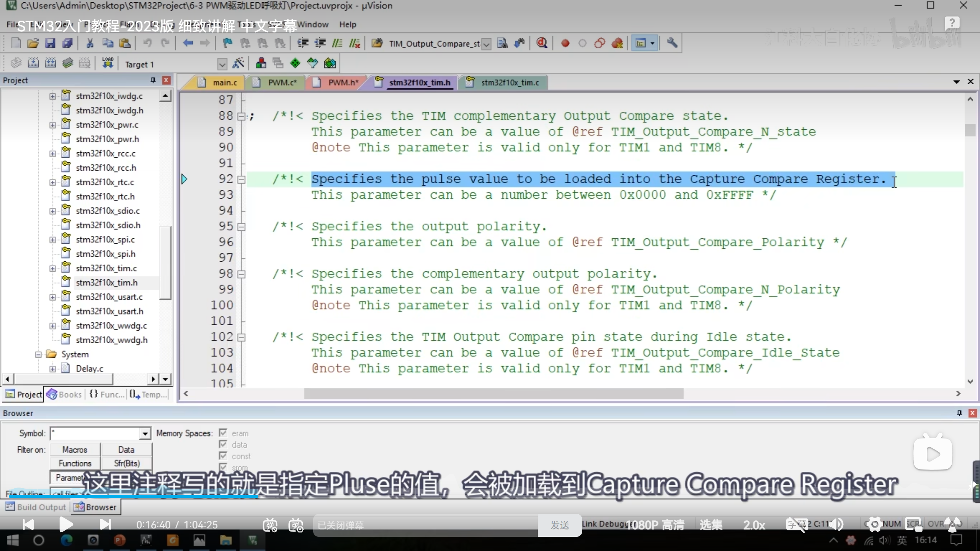
Task: Click the Insert Breakpoint red dot icon
Action: (565, 43)
